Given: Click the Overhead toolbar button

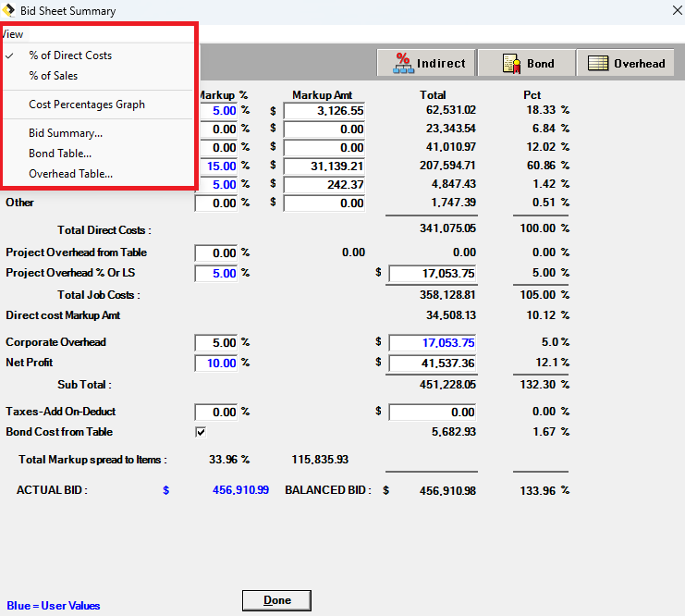Looking at the screenshot, I should pos(626,63).
